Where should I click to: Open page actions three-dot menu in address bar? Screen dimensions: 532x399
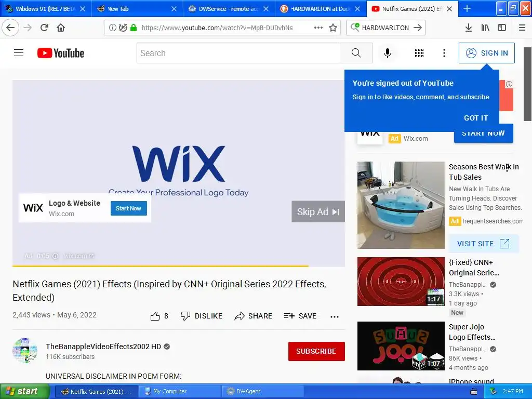pos(318,28)
